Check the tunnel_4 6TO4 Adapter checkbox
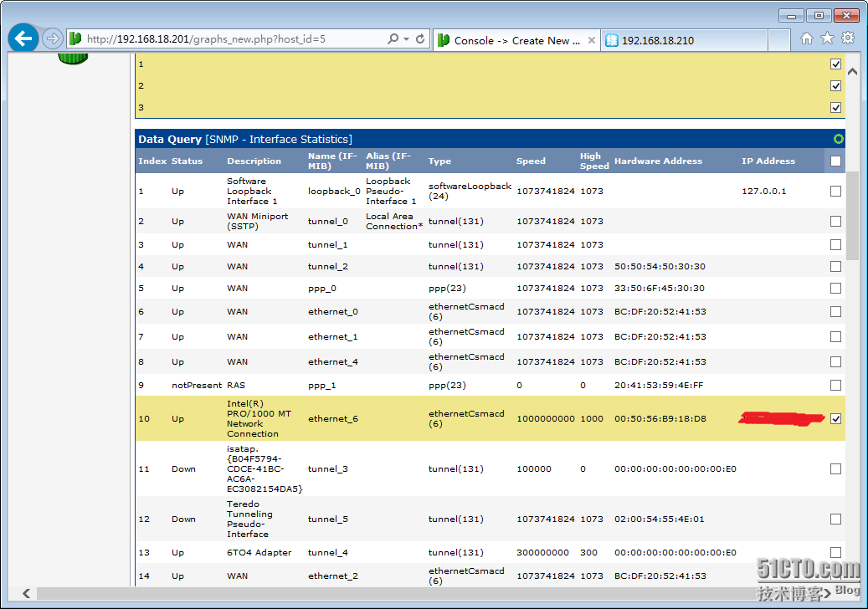 836,553
